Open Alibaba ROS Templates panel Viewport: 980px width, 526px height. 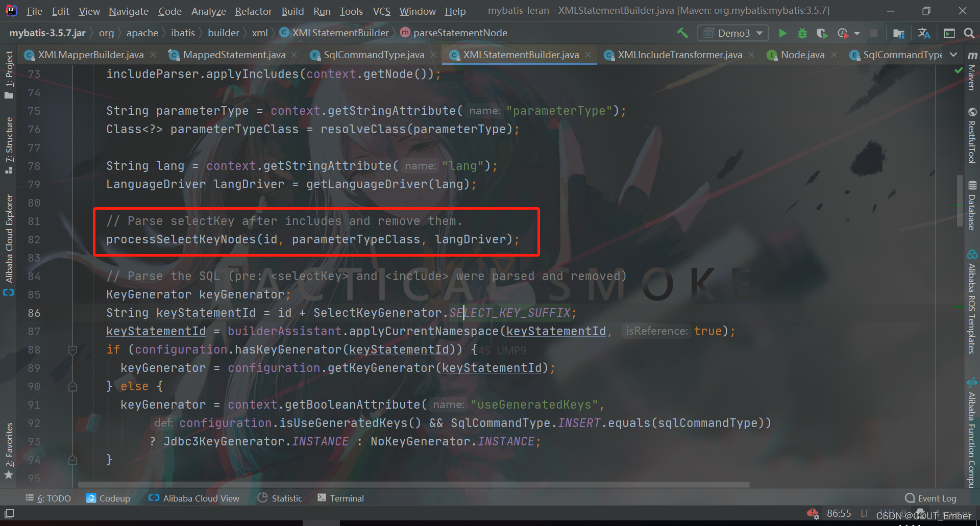[x=972, y=302]
